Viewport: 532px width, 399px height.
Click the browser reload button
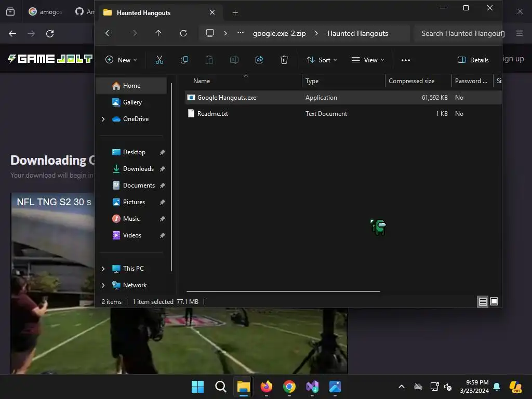[50, 34]
